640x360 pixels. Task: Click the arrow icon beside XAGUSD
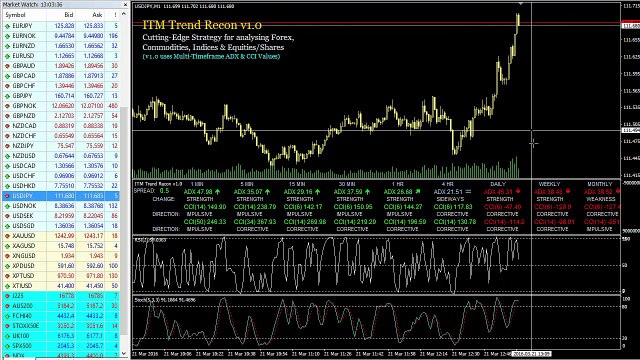point(7,246)
